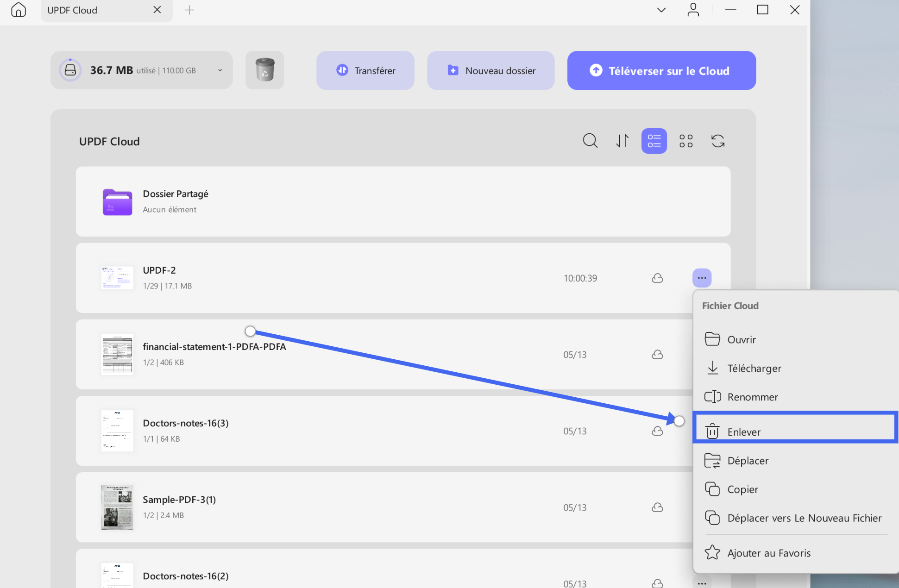Open the sort order options
This screenshot has width=899, height=588.
[622, 141]
